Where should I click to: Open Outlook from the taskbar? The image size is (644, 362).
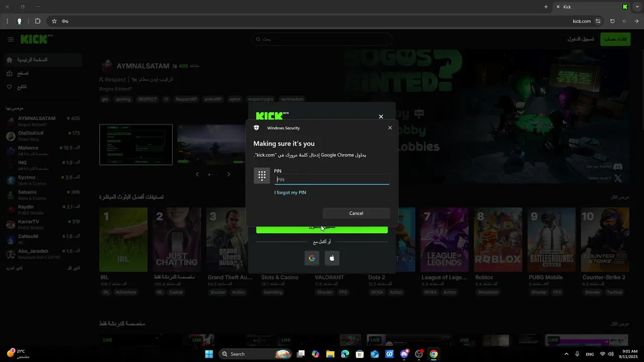coord(374,354)
